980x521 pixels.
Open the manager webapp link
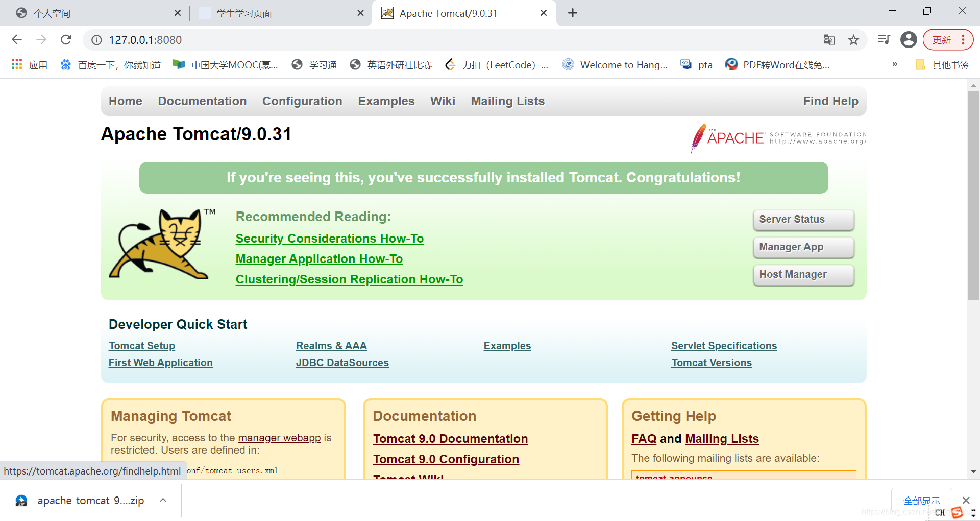click(x=279, y=438)
